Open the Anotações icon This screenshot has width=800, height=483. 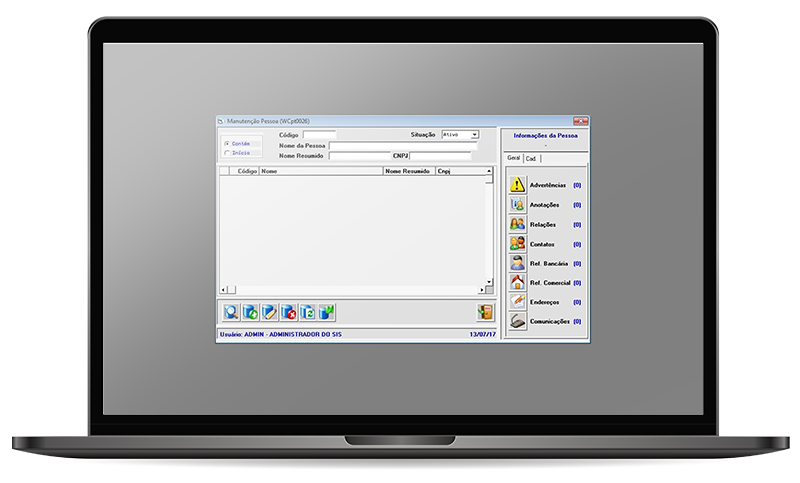(x=517, y=205)
